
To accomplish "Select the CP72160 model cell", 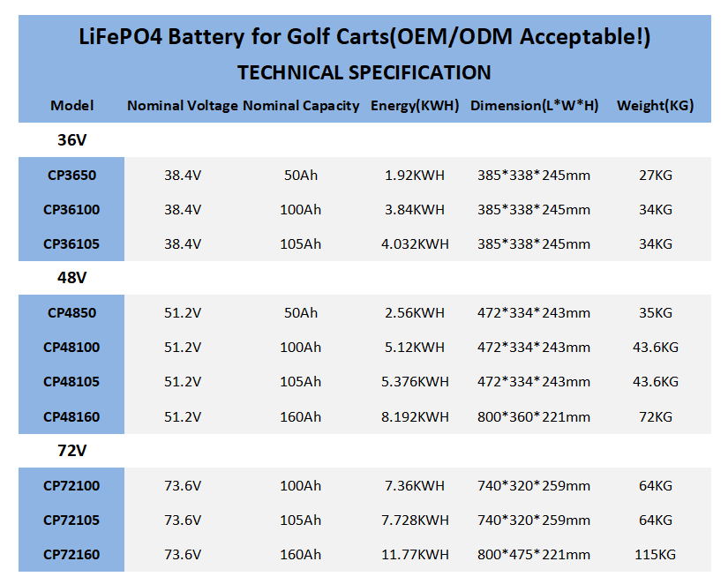I will click(x=71, y=555).
